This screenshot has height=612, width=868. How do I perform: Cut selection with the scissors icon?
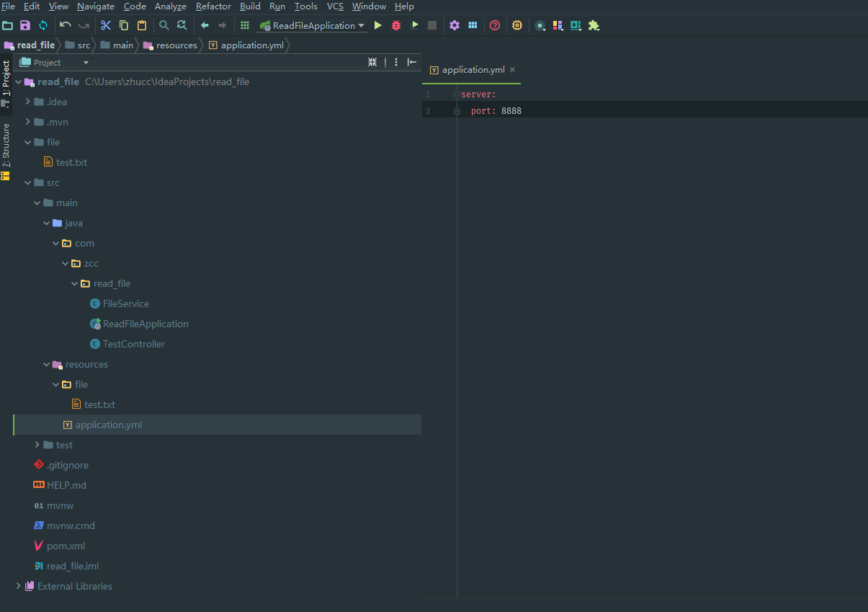[x=106, y=25]
